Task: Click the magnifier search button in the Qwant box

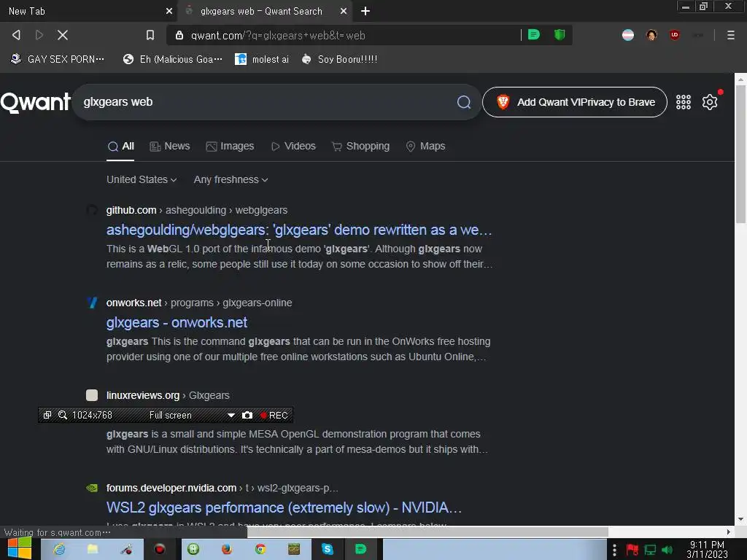Action: 463,102
